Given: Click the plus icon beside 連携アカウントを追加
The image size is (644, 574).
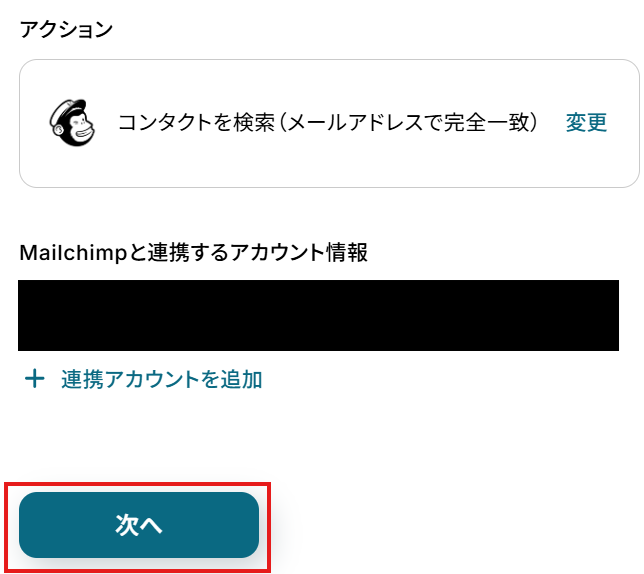Looking at the screenshot, I should pos(34,379).
